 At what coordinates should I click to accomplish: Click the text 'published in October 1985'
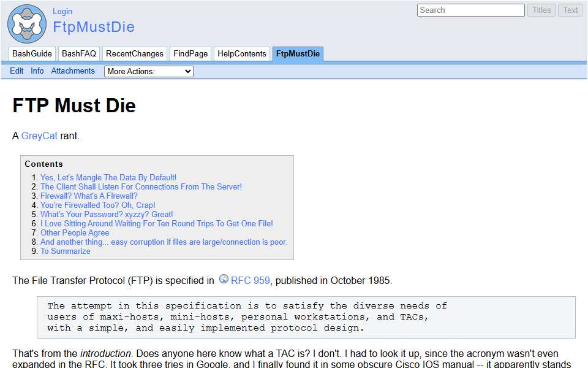click(x=332, y=280)
